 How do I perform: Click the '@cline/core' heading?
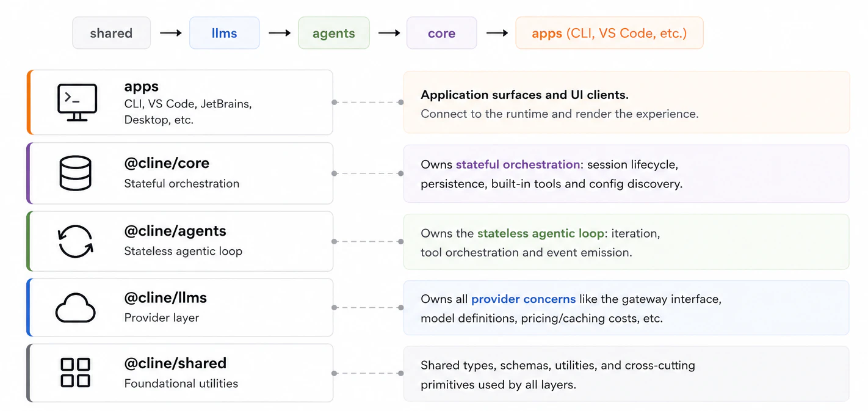(167, 163)
